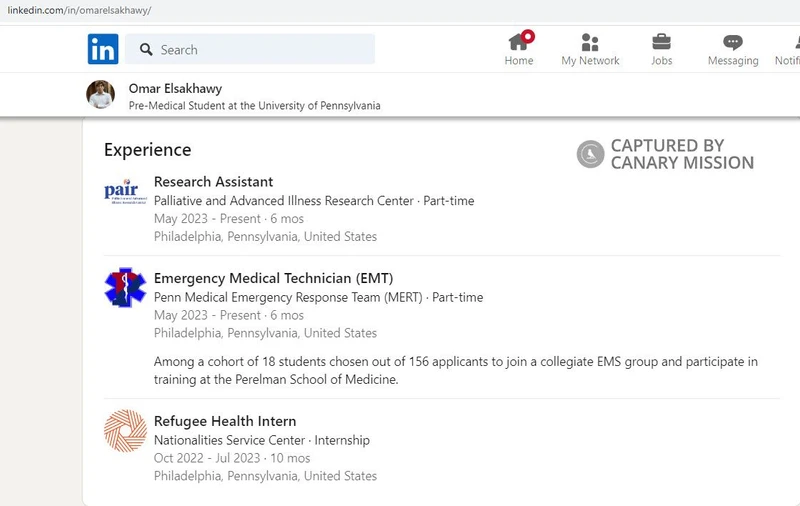
Task: Open the Jobs briefcase icon
Action: (661, 42)
